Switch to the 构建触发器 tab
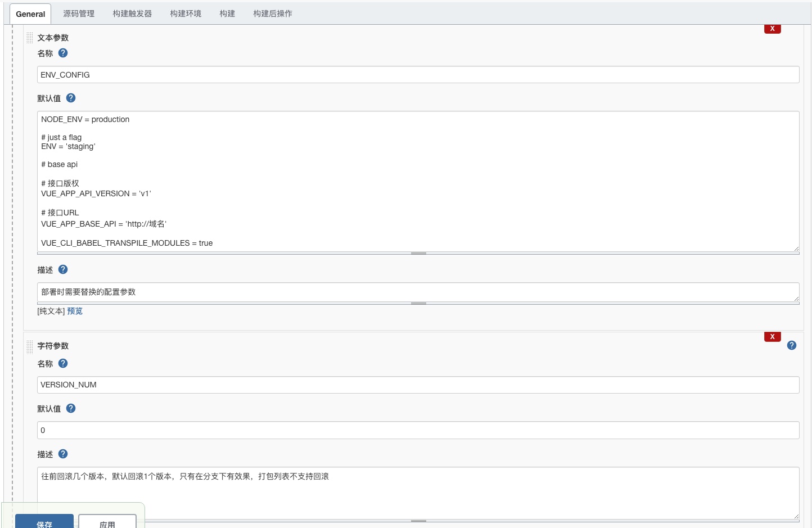 coord(132,13)
